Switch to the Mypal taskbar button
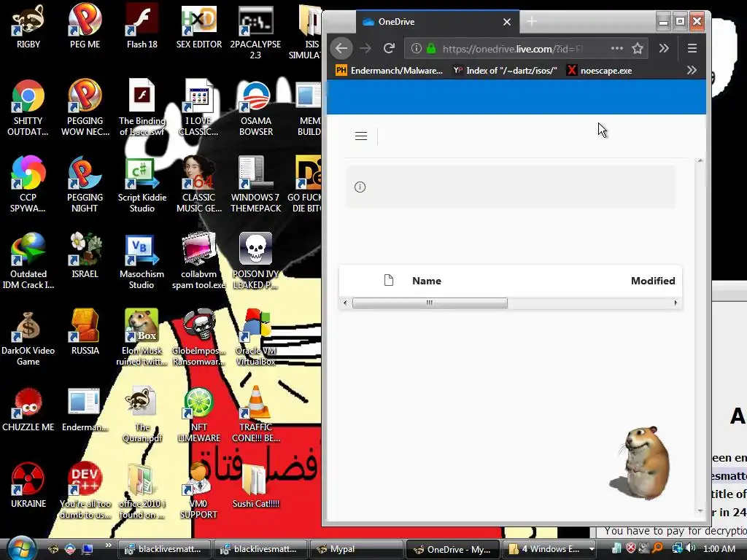This screenshot has width=747, height=560. (x=355, y=549)
